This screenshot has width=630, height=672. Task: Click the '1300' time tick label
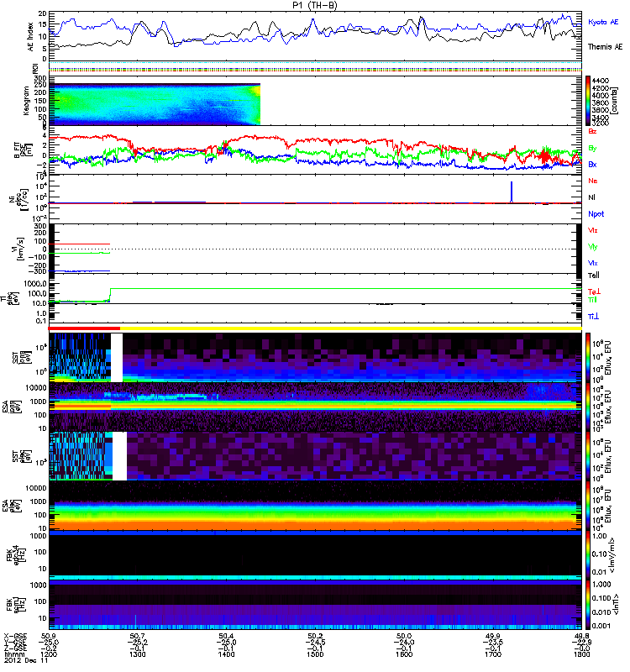pos(137,654)
